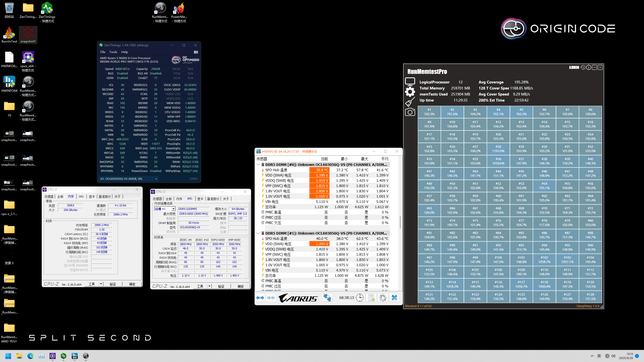Screen dimensions: 644x362
Task: Toggle the left expand arrows in HWiNFO toolbar
Action: pos(260,298)
